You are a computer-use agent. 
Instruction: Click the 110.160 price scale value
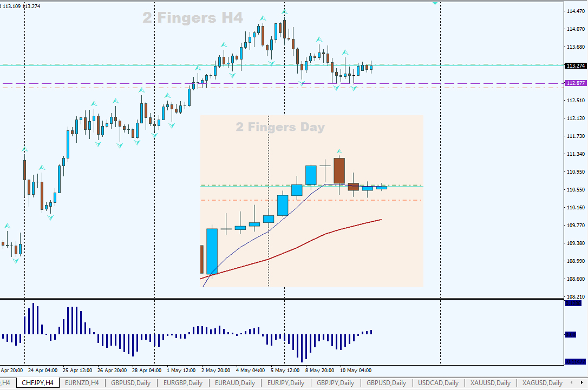(576, 208)
